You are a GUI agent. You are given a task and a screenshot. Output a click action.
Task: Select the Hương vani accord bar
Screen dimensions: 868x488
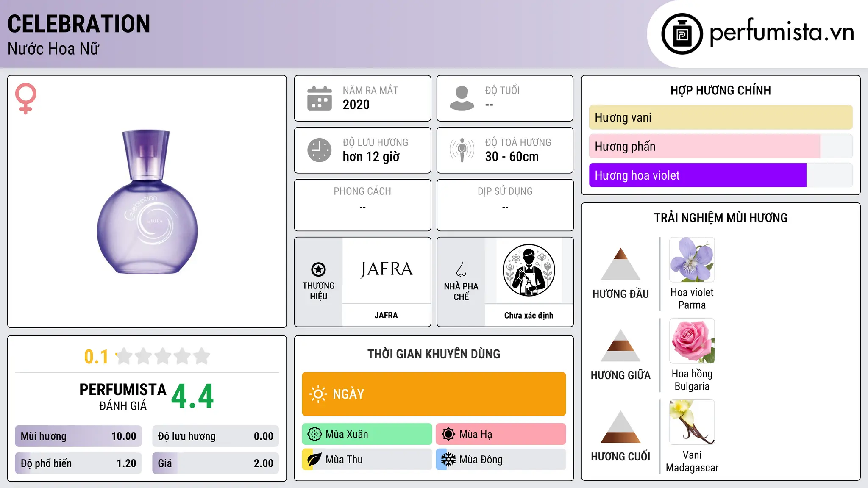coord(721,117)
